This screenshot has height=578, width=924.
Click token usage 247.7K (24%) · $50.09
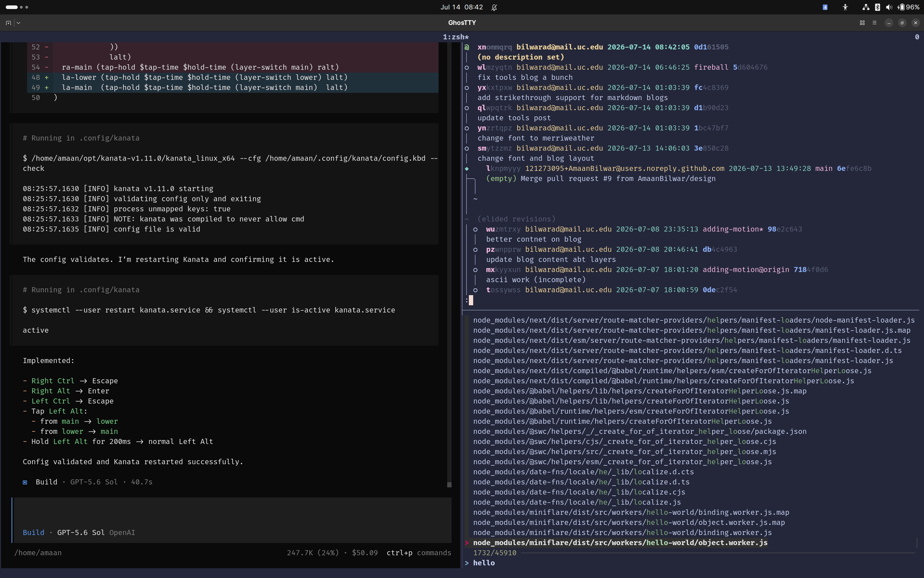tap(332, 553)
